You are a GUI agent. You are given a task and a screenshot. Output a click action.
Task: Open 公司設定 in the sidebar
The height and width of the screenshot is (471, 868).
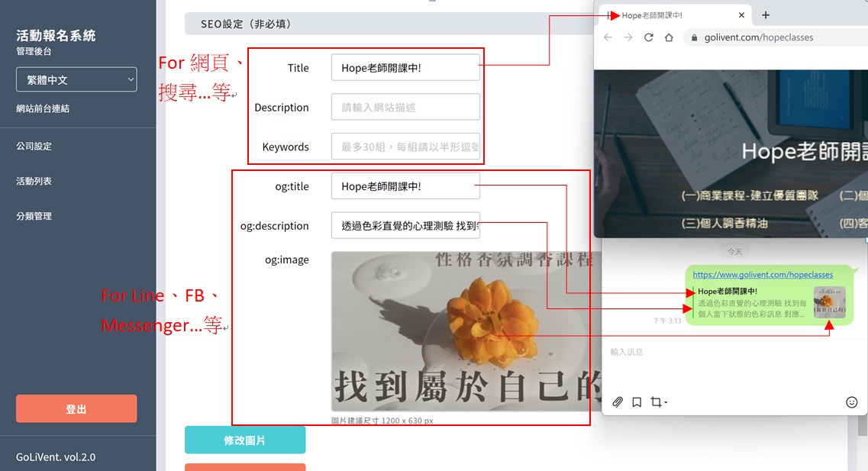coord(34,146)
